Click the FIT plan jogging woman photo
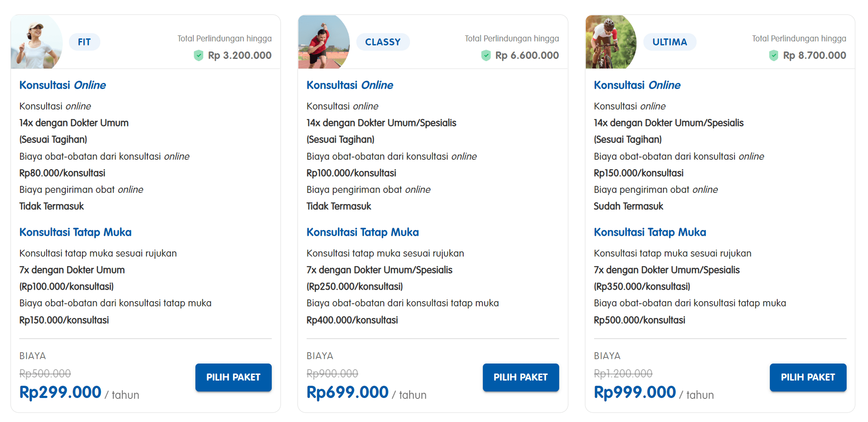Image resolution: width=868 pixels, height=422 pixels. coord(37,42)
